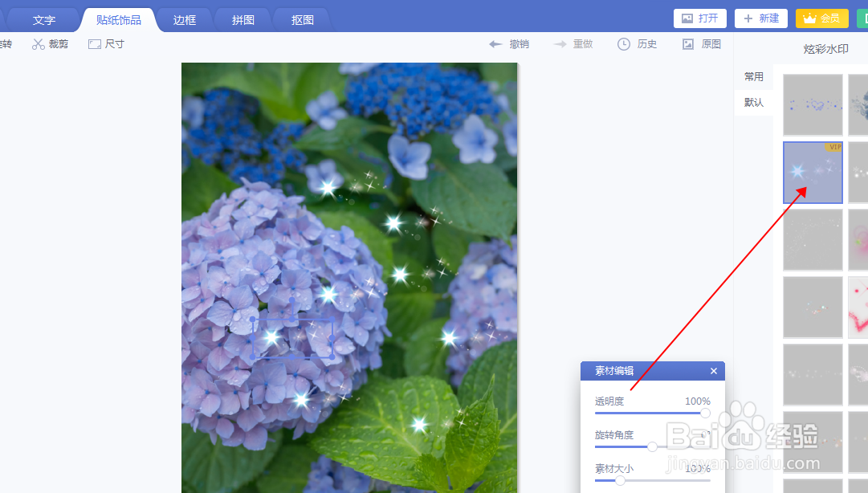Adjust the 旋转角度 slider handle

653,446
